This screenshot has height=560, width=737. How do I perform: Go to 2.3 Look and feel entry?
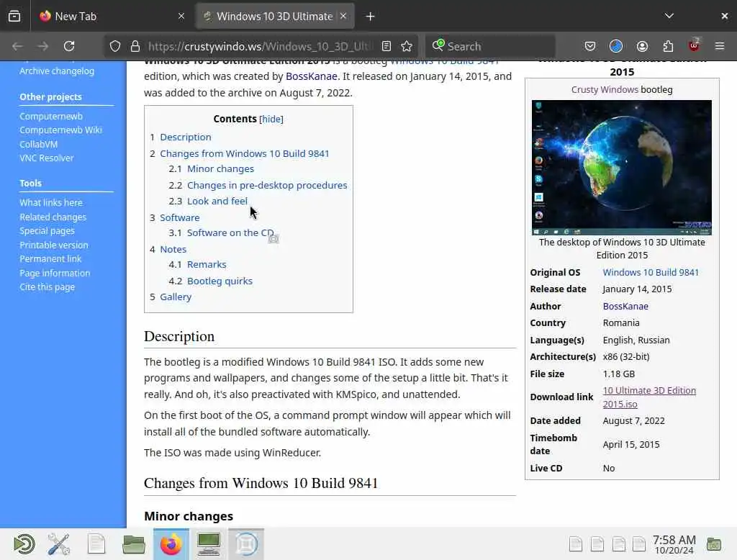[217, 201]
